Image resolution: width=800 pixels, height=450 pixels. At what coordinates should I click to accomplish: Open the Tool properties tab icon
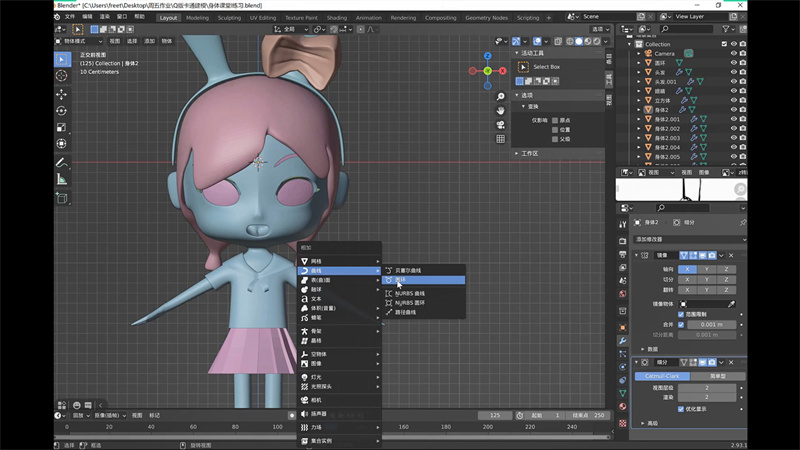tap(622, 224)
